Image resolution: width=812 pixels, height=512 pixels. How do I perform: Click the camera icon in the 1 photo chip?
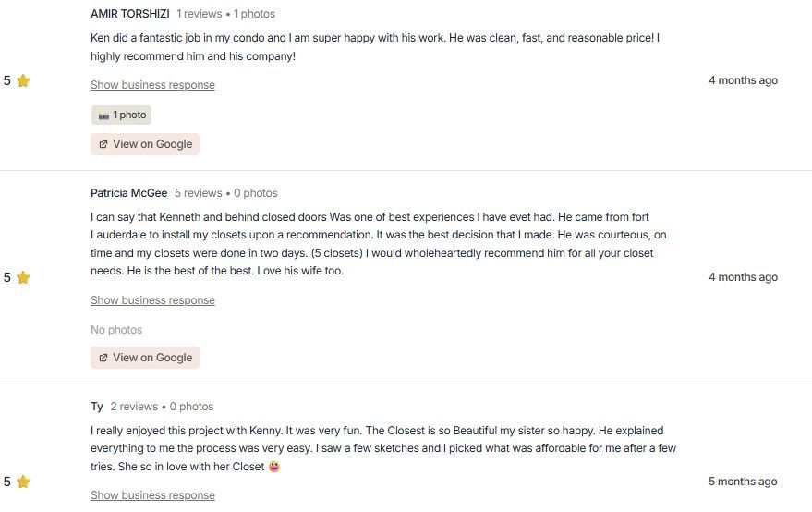[x=103, y=116]
